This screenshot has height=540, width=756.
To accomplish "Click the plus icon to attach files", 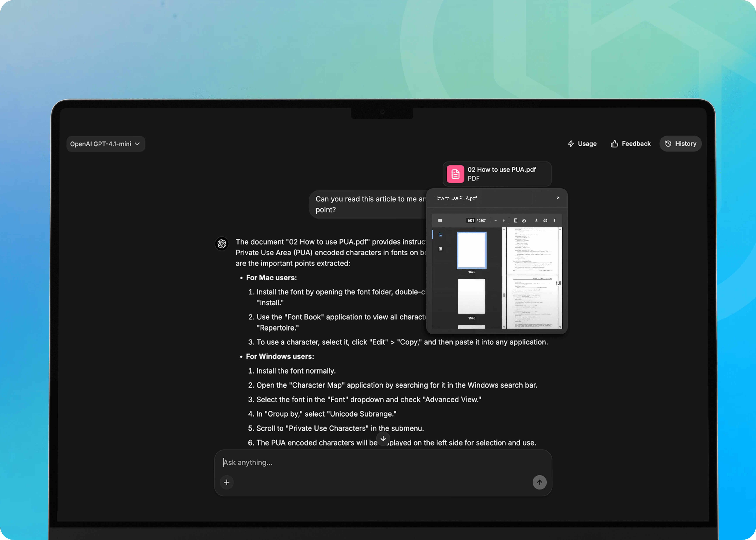I will 227,482.
